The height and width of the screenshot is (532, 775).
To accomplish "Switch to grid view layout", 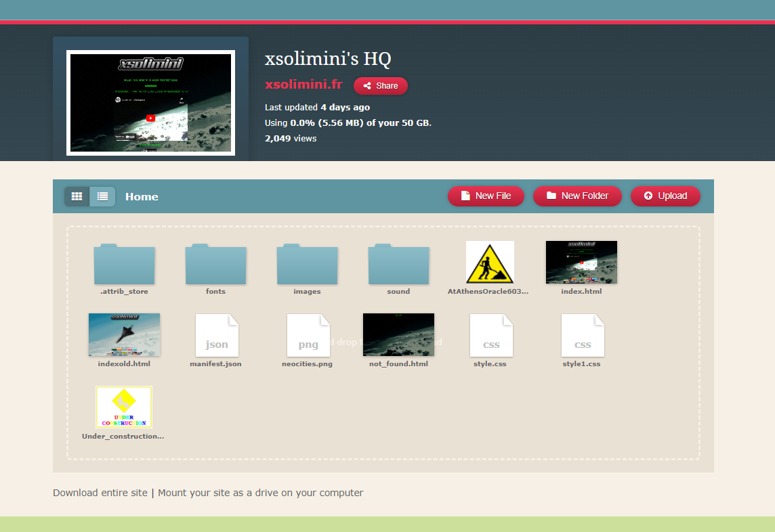I will point(77,196).
